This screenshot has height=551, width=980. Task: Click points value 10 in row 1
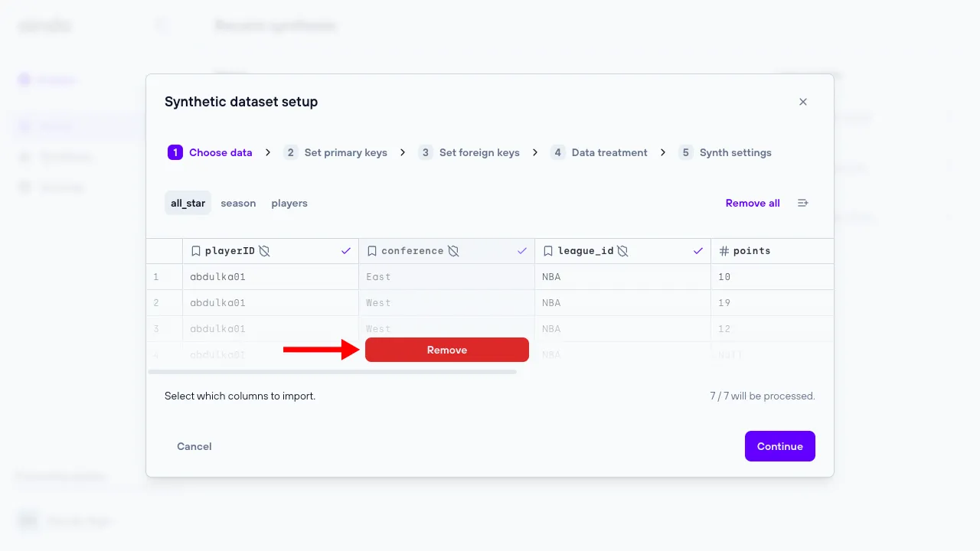click(x=772, y=277)
